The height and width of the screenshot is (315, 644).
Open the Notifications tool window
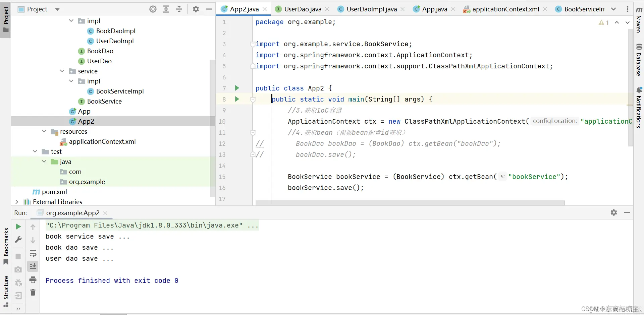coord(639,108)
